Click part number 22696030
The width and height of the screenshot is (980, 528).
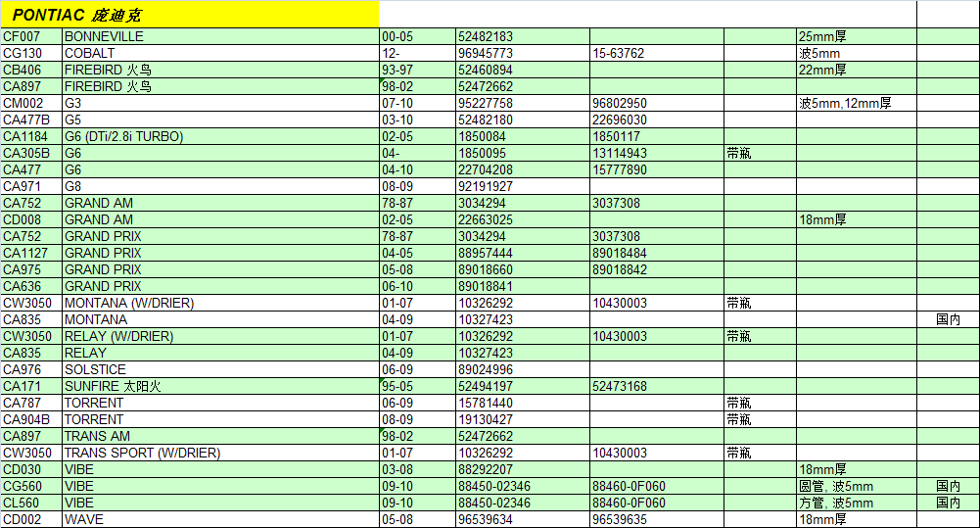tap(657, 120)
